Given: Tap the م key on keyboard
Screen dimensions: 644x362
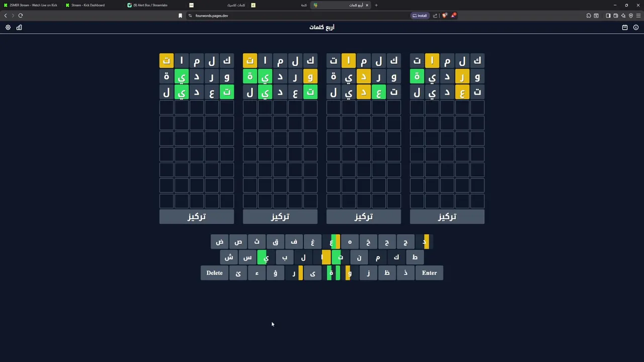Looking at the screenshot, I should point(378,257).
